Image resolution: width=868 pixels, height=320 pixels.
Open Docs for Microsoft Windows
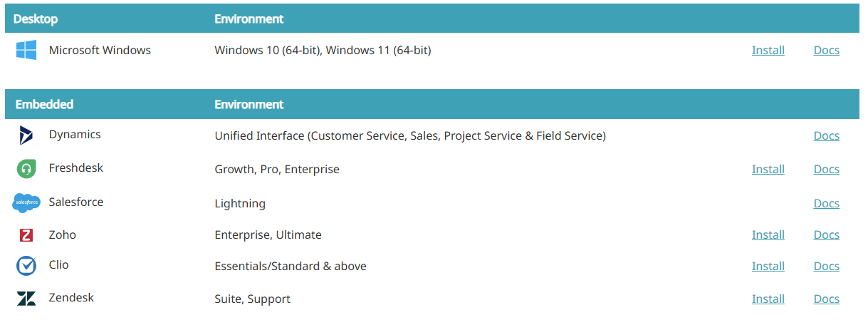tap(826, 50)
